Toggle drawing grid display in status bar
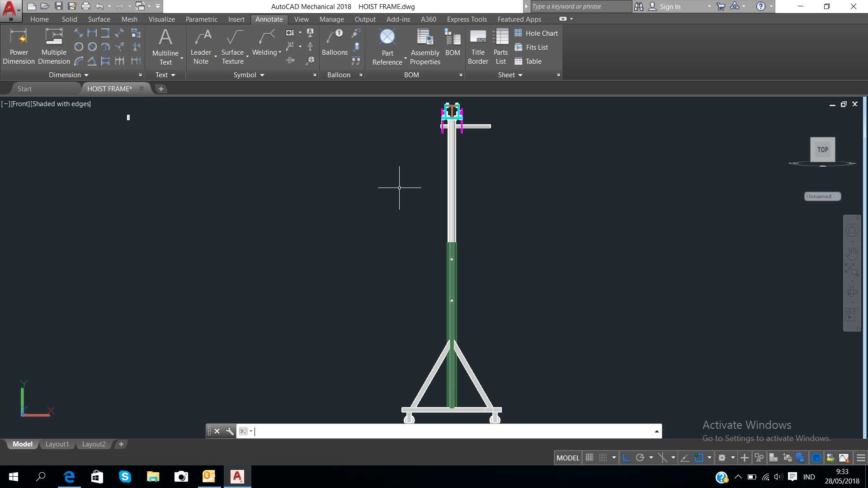The height and width of the screenshot is (488, 868). pos(590,458)
